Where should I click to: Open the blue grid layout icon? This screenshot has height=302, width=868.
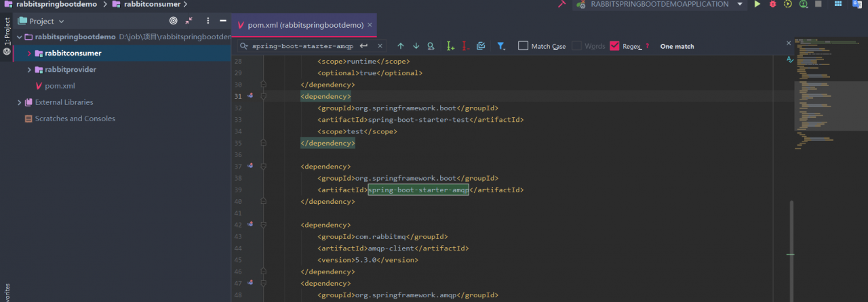click(x=838, y=4)
